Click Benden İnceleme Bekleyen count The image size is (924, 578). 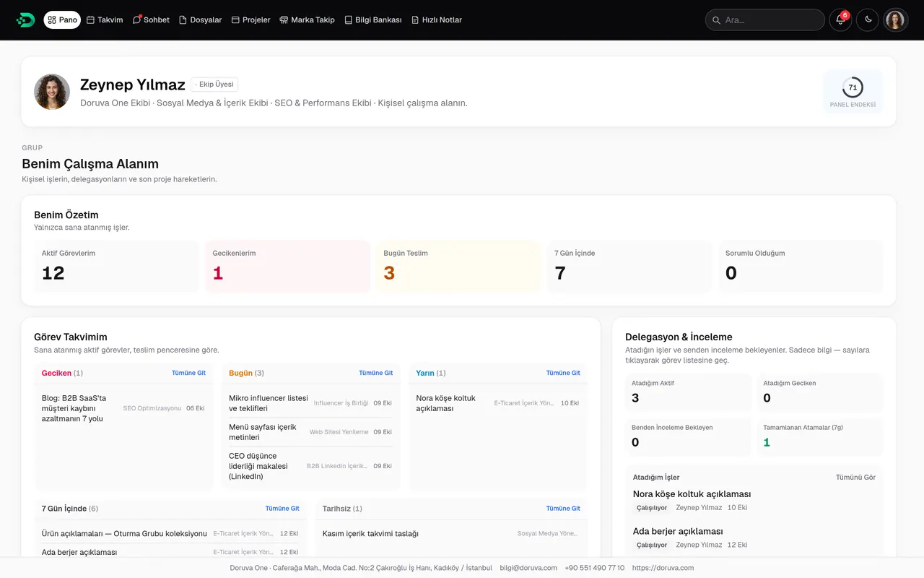tap(689, 436)
